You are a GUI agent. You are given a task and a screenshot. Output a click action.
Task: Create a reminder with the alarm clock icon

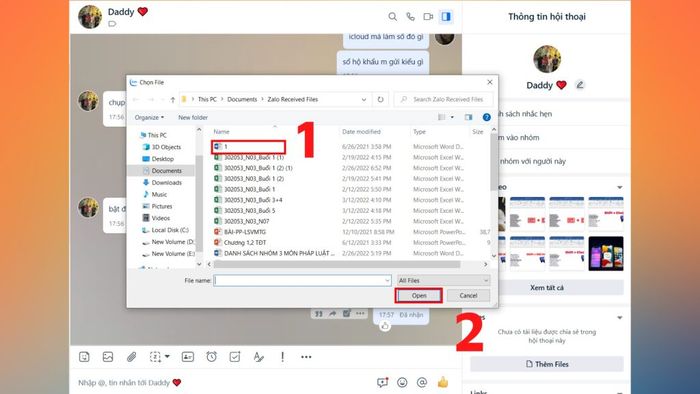coord(212,357)
